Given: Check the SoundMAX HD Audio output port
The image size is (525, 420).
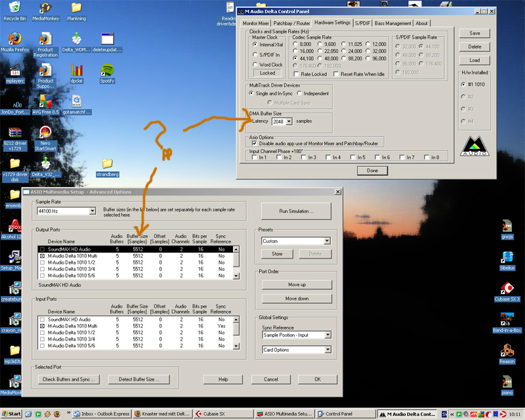Looking at the screenshot, I should click(x=42, y=249).
